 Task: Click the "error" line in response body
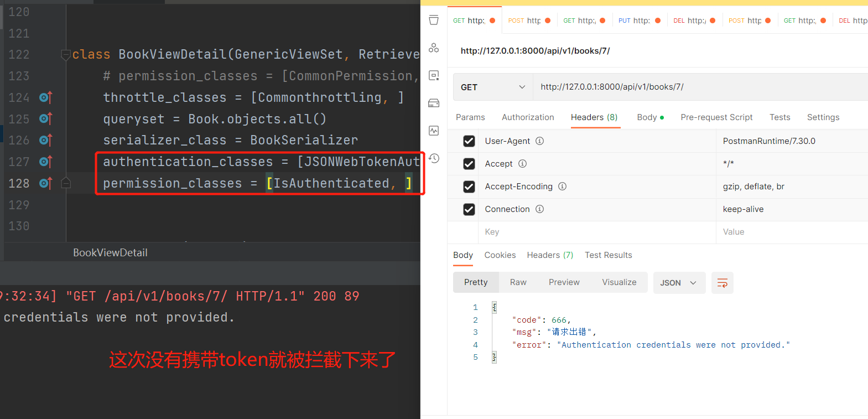click(651, 345)
